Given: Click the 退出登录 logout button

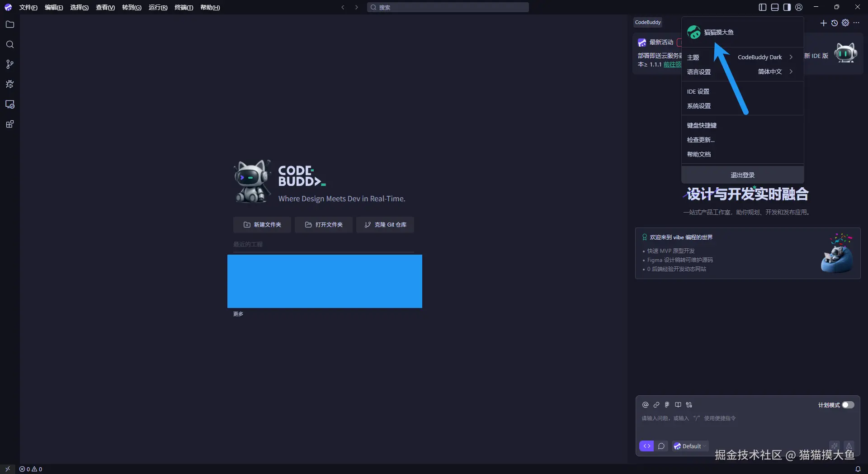Looking at the screenshot, I should (742, 175).
